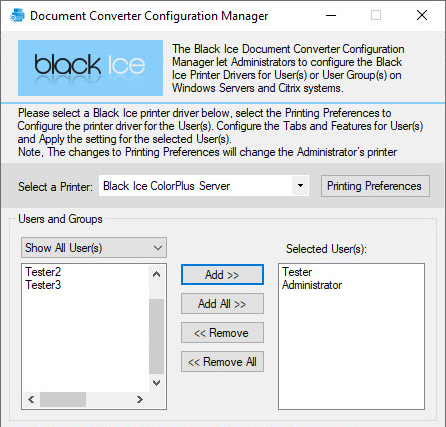This screenshot has height=427, width=446.
Task: Select Tester in Selected User(s) list
Action: (x=297, y=272)
